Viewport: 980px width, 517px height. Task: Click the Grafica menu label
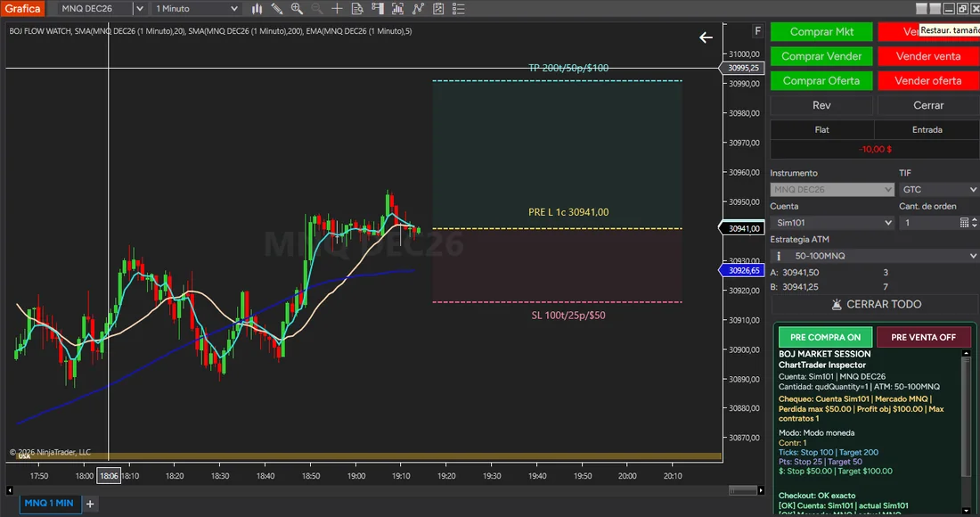coord(22,9)
